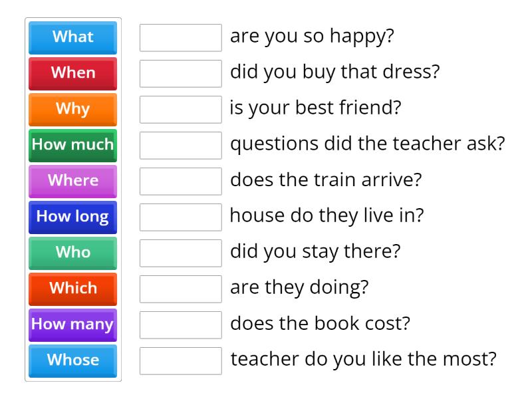
Task: Click the blank before "did you buy that dress?"
Action: [180, 73]
